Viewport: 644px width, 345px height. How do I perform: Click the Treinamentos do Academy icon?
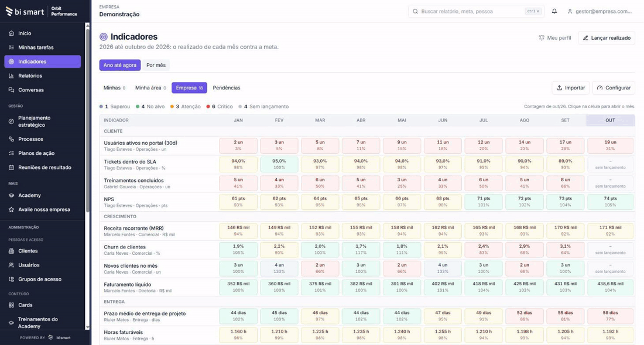tap(12, 323)
